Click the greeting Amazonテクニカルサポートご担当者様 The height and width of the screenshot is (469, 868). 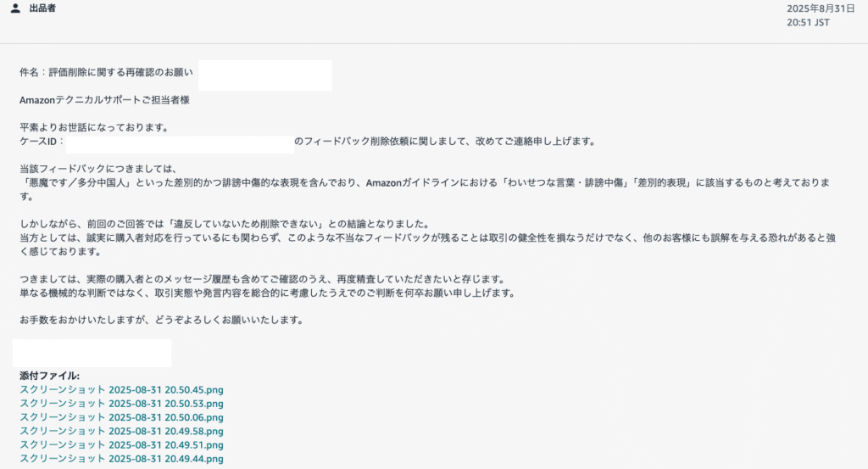point(104,100)
